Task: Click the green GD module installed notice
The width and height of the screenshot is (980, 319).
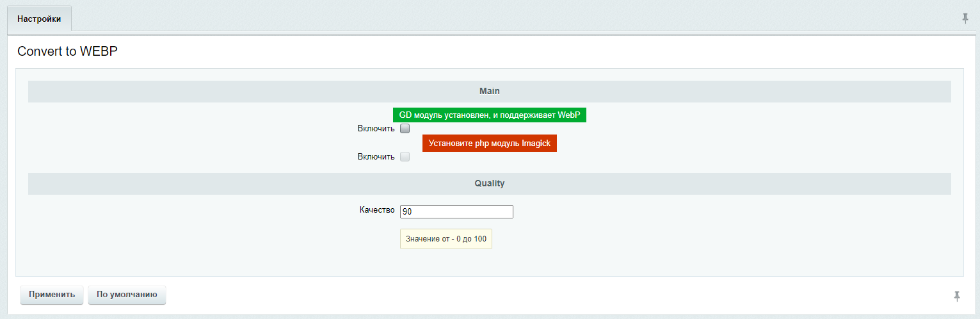Action: (x=490, y=115)
